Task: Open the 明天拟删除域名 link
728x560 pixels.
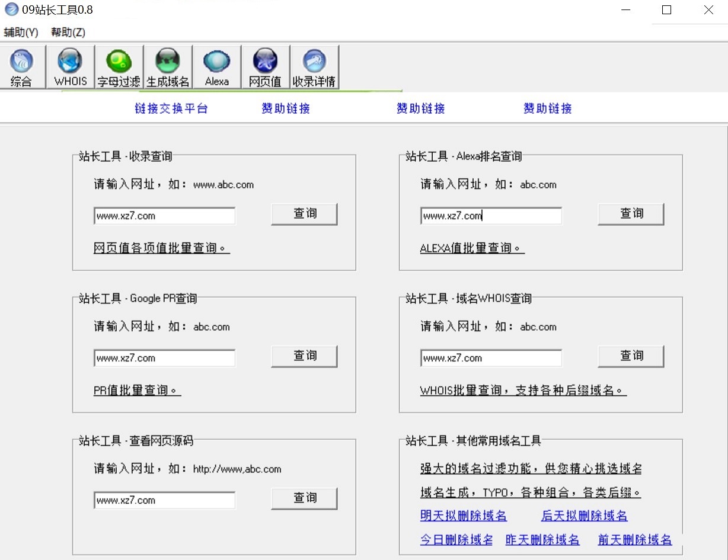Action: [x=463, y=516]
